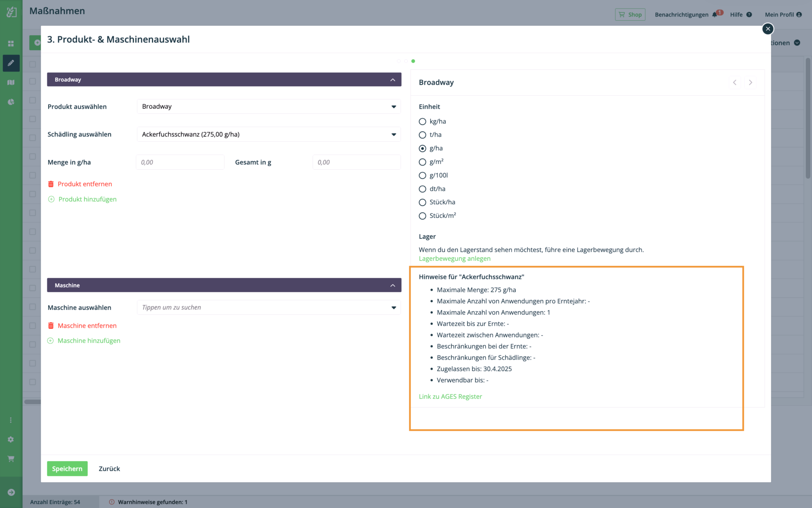The height and width of the screenshot is (508, 812).
Task: Click the Shop button in header
Action: pyautogui.click(x=630, y=14)
